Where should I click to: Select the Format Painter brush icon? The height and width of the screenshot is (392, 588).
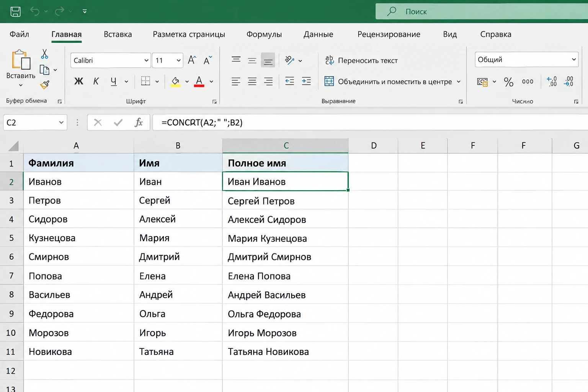[45, 85]
